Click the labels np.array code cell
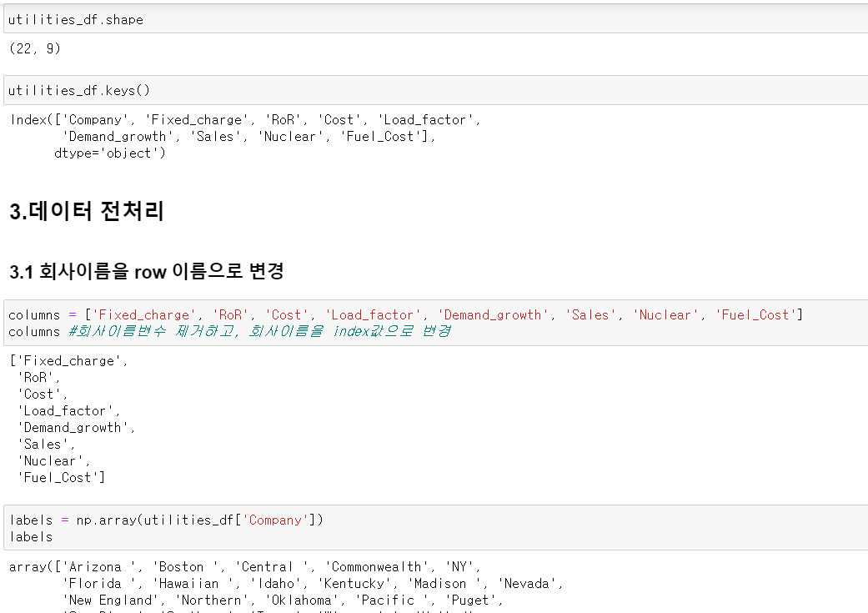Viewport: 868px width, 613px height. click(x=435, y=528)
